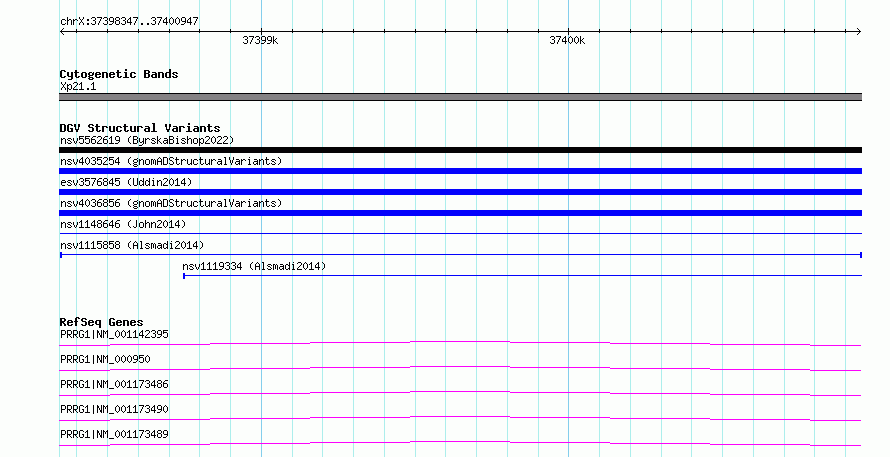Open transcript PRRG1|NM_001173490 label
The image size is (890, 457).
[x=114, y=409]
